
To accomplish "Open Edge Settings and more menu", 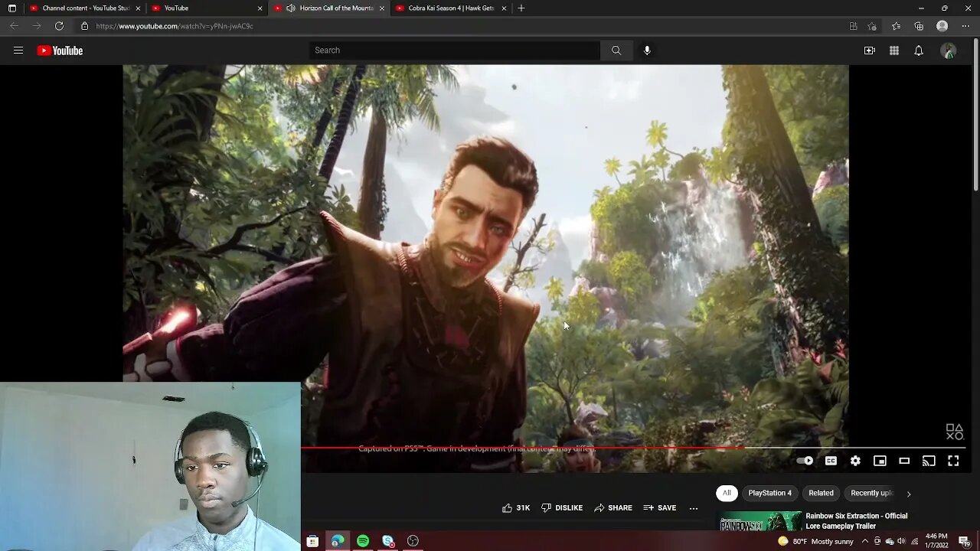I will [965, 26].
